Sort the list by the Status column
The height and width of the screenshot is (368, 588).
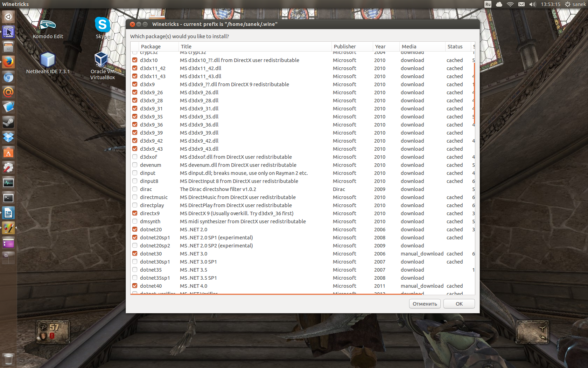pyautogui.click(x=458, y=46)
